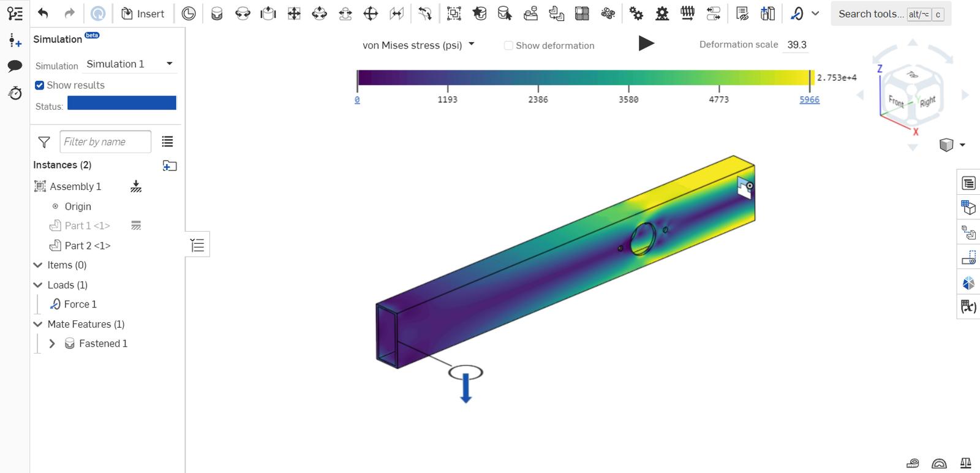Open the von Mises stress dropdown

[x=471, y=44]
